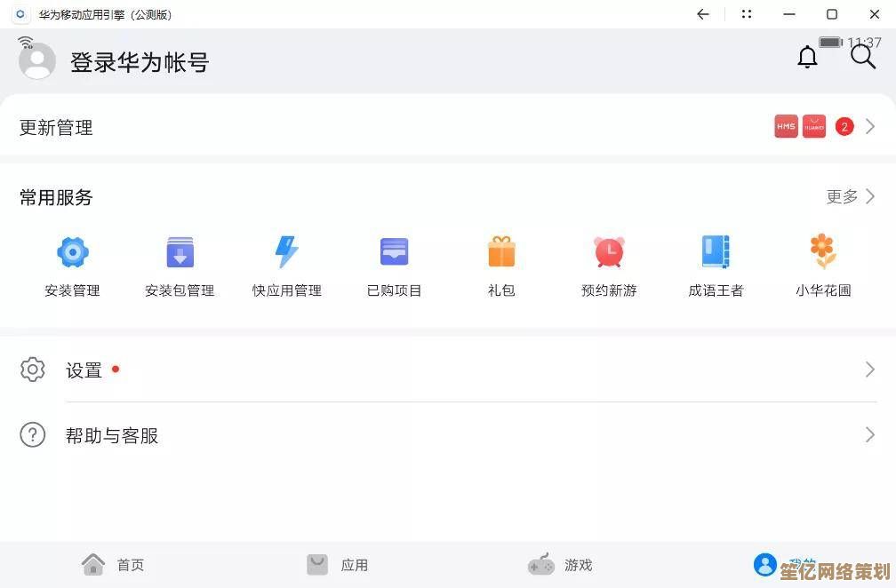Viewport: 896px width, 588px height.
Task: Open the 安装管理 service icon
Action: click(x=73, y=251)
